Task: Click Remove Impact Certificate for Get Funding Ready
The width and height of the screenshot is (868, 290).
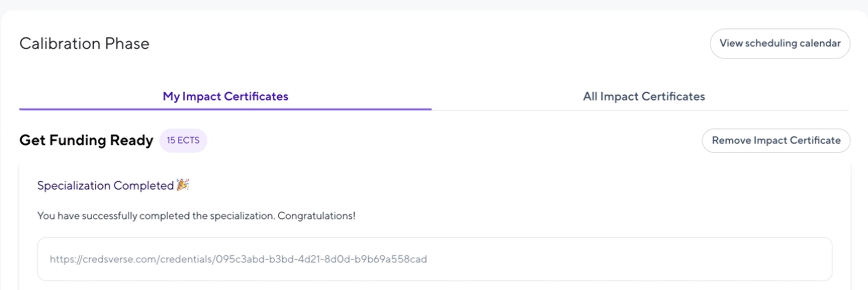Action: 776,140
